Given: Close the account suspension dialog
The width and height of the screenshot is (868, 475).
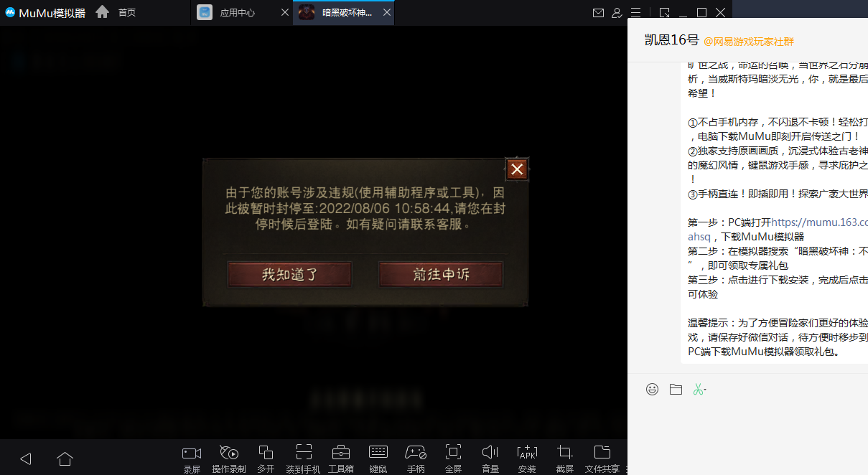Looking at the screenshot, I should coord(517,169).
